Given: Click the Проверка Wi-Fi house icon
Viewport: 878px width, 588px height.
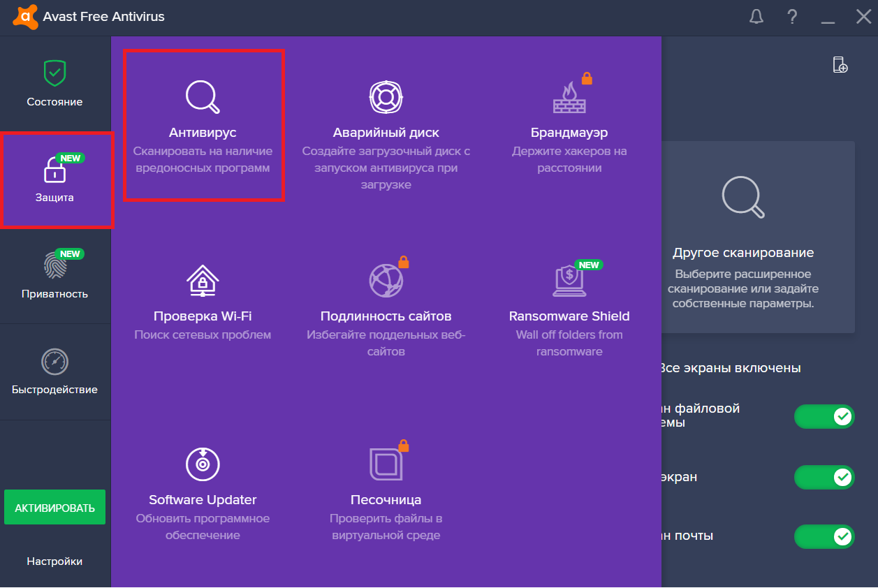Looking at the screenshot, I should click(203, 281).
